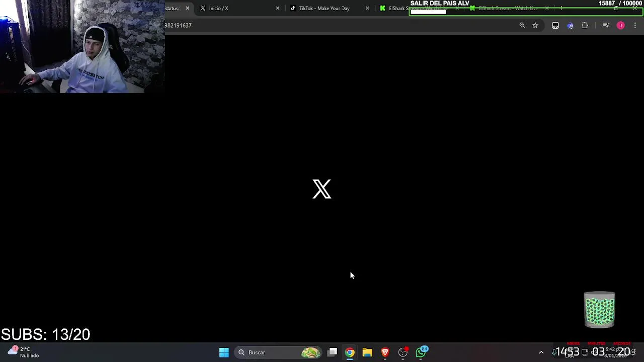Click the Buscar taskbar search box
644x362 pixels.
pos(278,352)
